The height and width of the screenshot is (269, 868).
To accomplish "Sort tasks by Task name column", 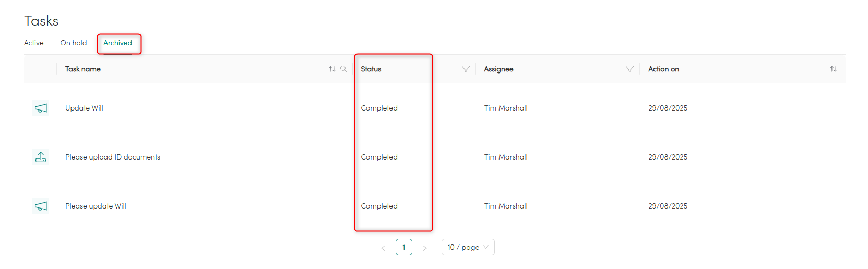I will click(x=332, y=69).
